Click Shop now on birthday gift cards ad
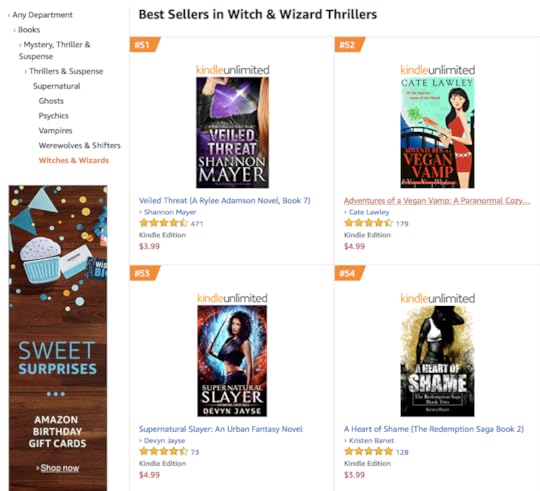 pyautogui.click(x=60, y=468)
